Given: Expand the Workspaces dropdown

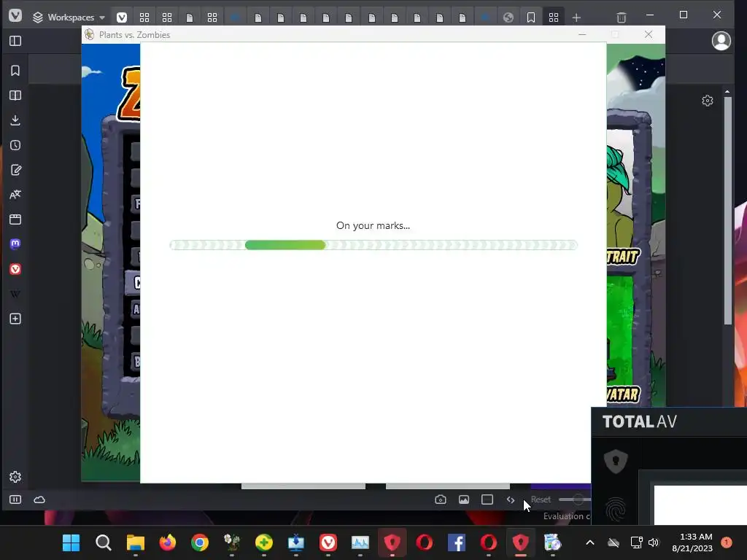Looking at the screenshot, I should [x=69, y=17].
